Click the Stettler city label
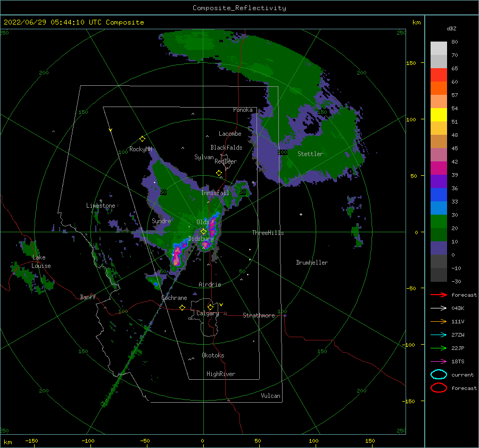The image size is (479, 448). pos(310,154)
